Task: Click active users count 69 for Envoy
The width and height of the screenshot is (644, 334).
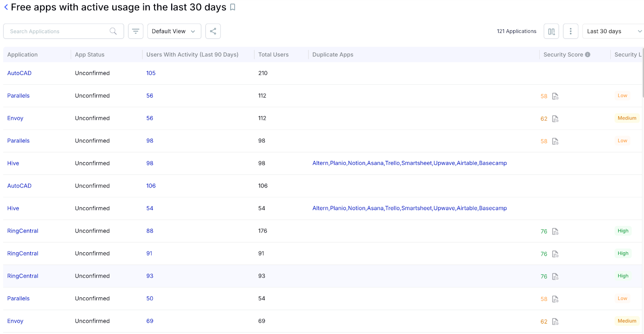Action: pos(150,321)
